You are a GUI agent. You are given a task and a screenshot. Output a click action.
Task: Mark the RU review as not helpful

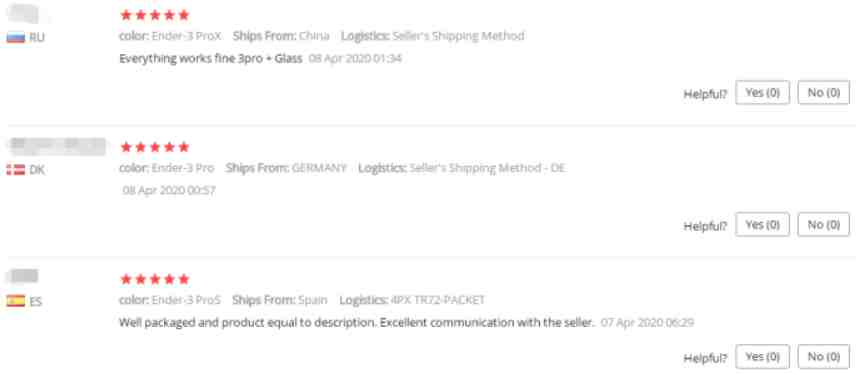(x=824, y=93)
